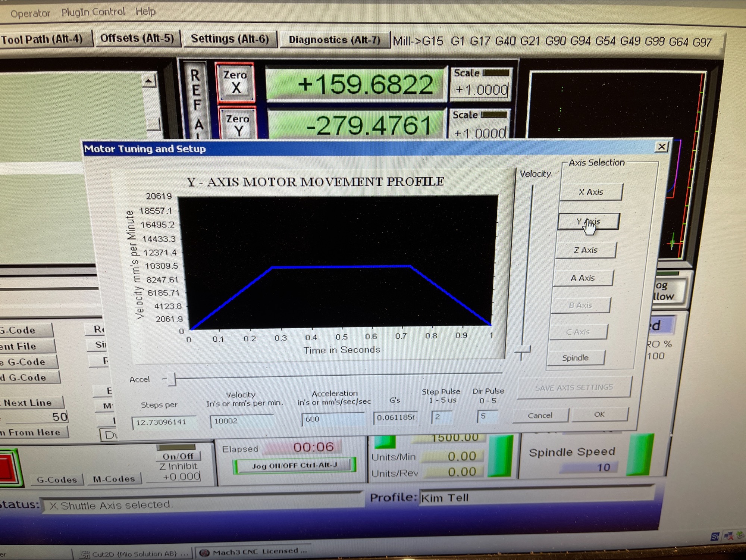Click the vertical Velocity slider handle
The width and height of the screenshot is (746, 560).
click(523, 350)
